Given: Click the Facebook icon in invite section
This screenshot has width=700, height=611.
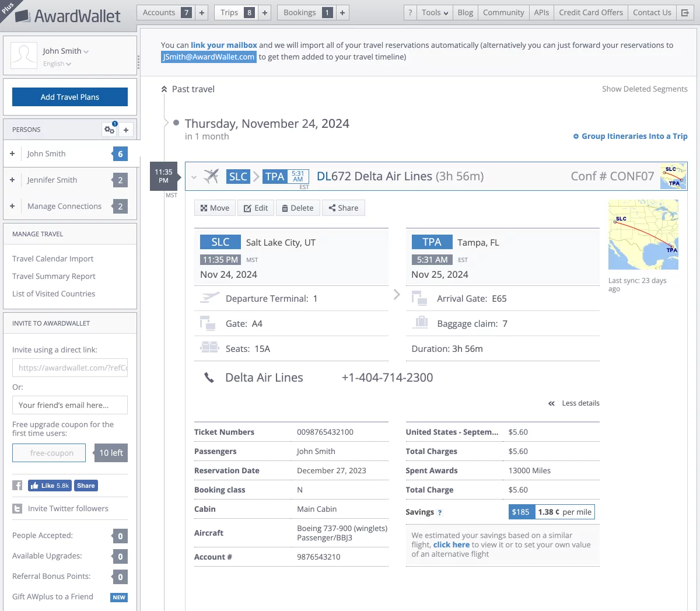Looking at the screenshot, I should coord(17,486).
